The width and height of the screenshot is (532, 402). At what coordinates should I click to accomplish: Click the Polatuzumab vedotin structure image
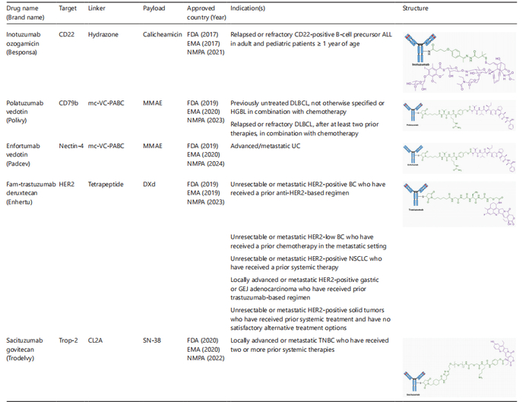coord(459,116)
